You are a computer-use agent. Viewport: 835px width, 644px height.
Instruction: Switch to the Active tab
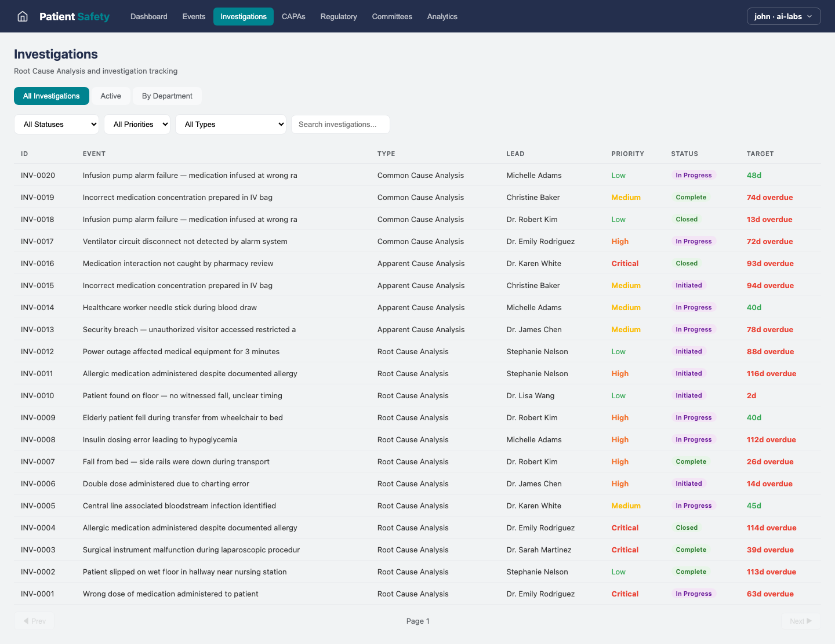pos(111,96)
